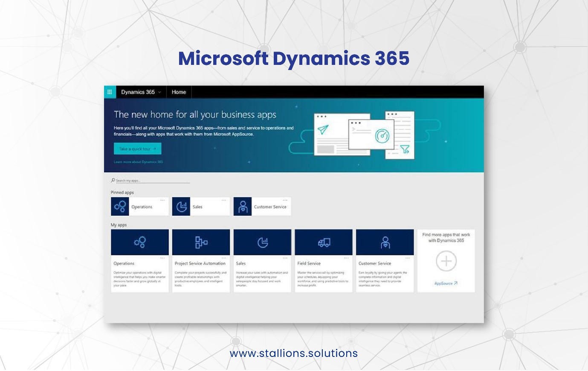Click the funnel filter illustration in banner
Image resolution: width=588 pixels, height=371 pixels.
(405, 149)
